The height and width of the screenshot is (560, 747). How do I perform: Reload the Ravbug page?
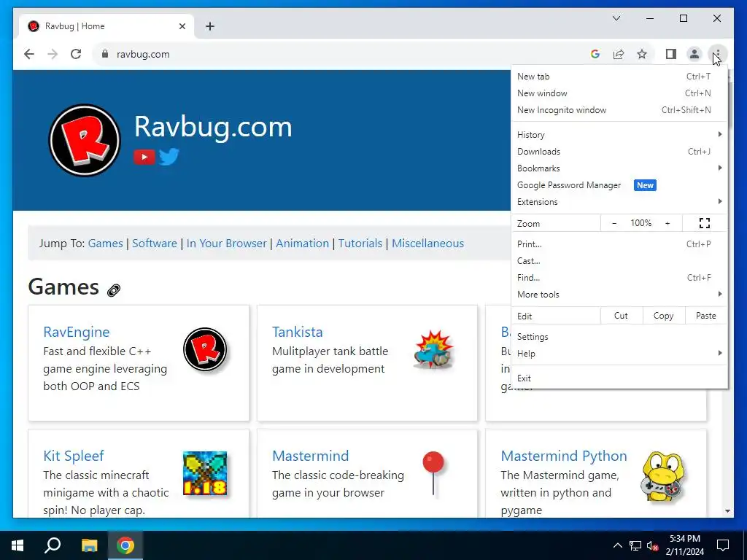pyautogui.click(x=76, y=54)
